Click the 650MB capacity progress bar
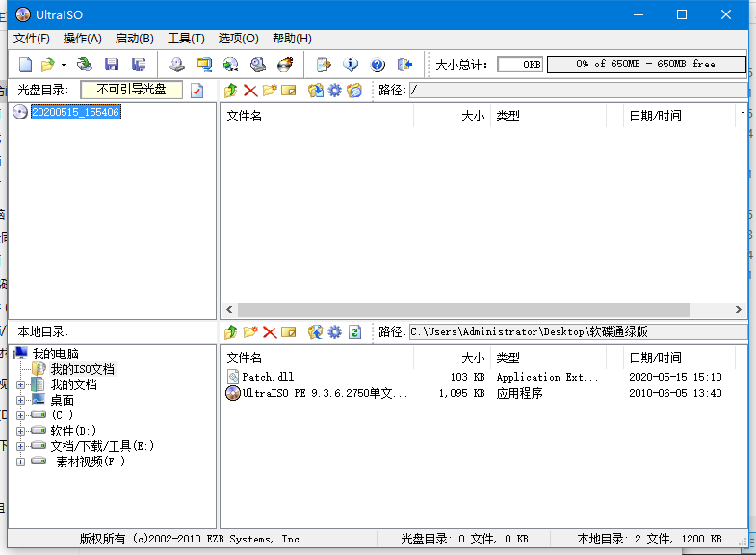 click(646, 65)
